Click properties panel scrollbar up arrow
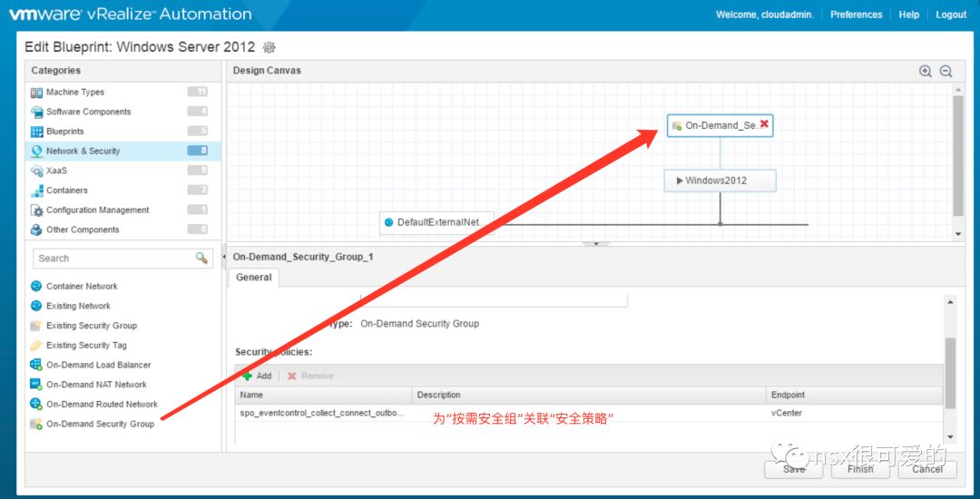The image size is (980, 499). click(951, 302)
